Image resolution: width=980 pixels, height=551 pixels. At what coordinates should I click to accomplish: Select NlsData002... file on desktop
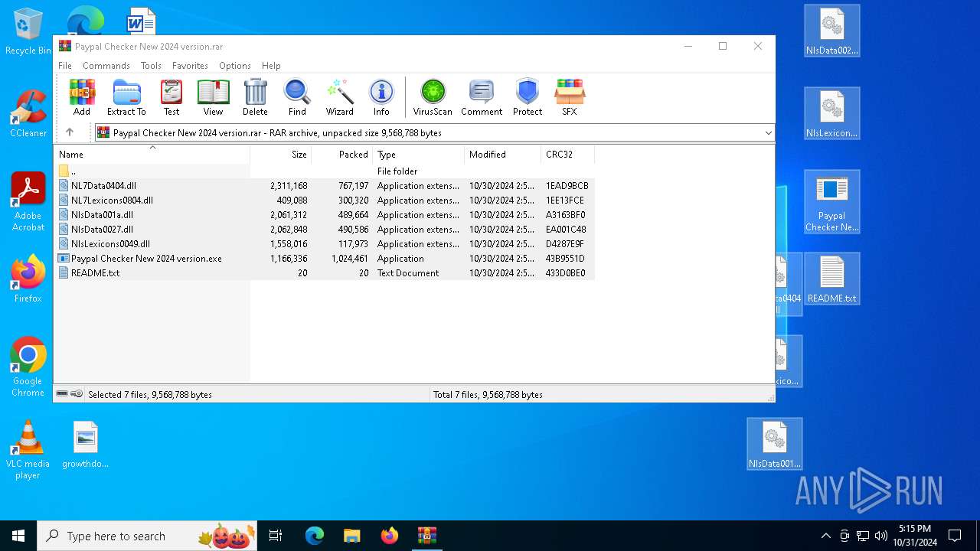832,31
